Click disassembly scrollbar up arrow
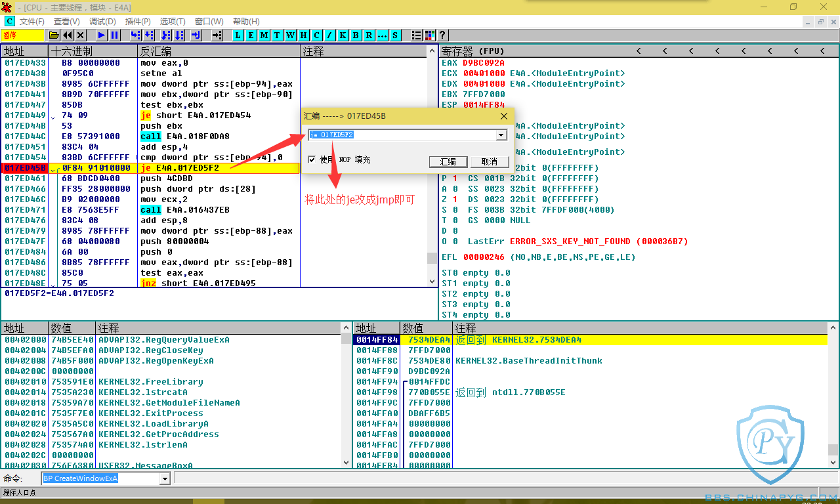 click(x=432, y=51)
